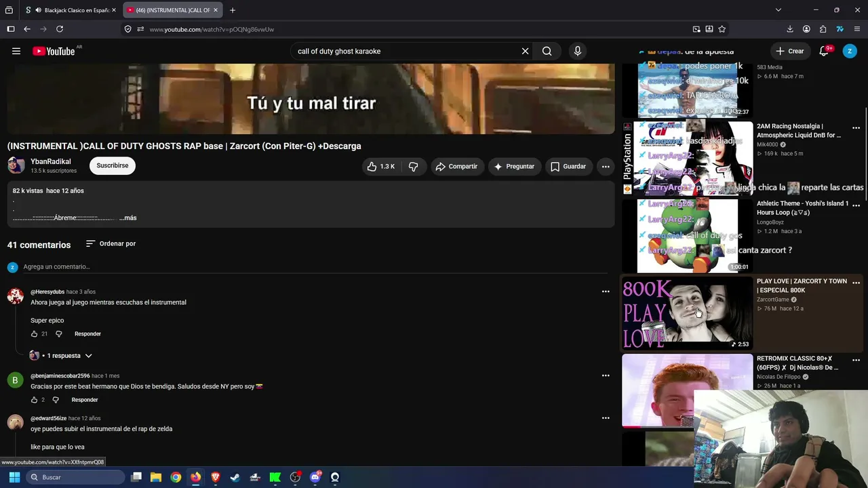Open the Ordenar por sort dropdown
Screen dimensions: 868x488
click(111, 244)
